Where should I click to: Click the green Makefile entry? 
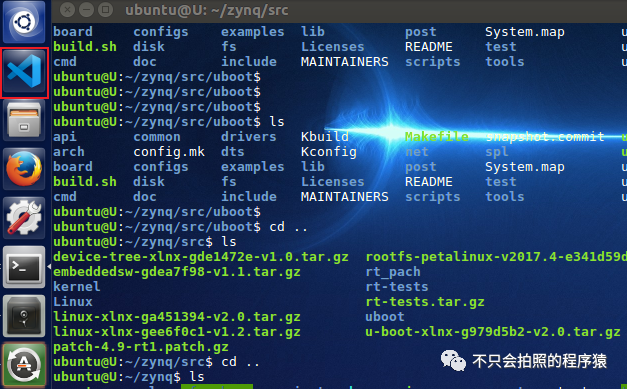pos(437,137)
